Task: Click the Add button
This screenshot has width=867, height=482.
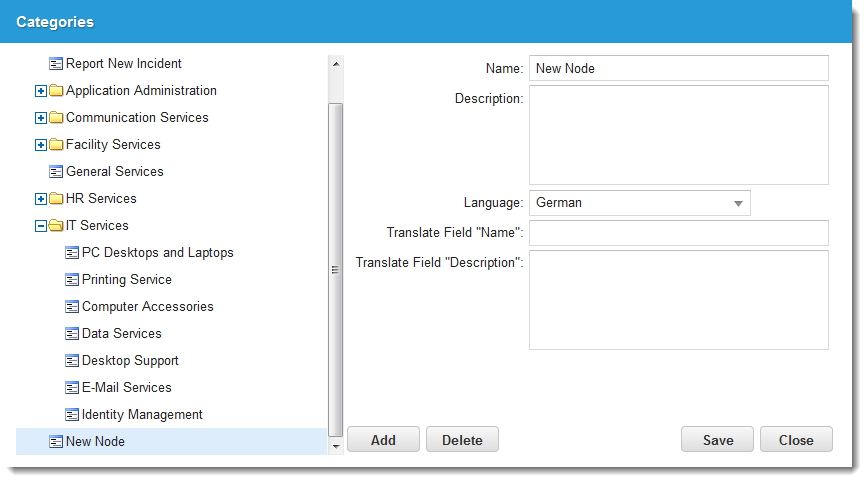Action: coord(383,440)
